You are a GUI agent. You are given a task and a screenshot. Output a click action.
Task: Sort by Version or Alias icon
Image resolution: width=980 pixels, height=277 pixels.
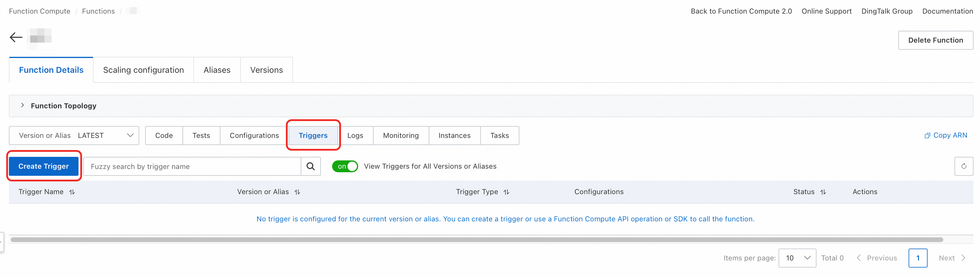pos(297,192)
